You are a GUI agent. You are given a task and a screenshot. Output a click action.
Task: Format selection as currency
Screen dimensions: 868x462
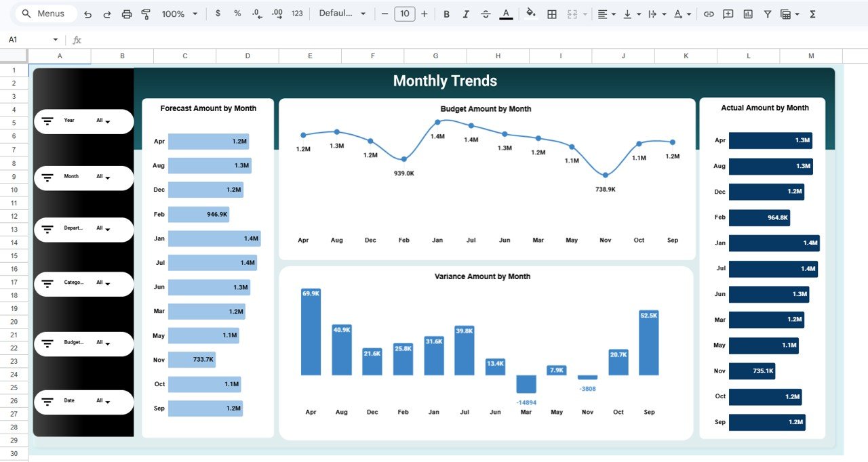pos(218,14)
